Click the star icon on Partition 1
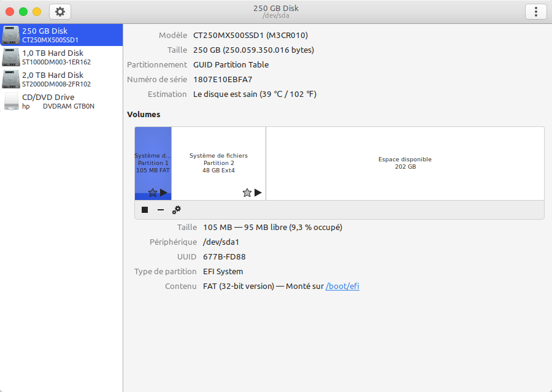The image size is (552, 392). pyautogui.click(x=153, y=193)
